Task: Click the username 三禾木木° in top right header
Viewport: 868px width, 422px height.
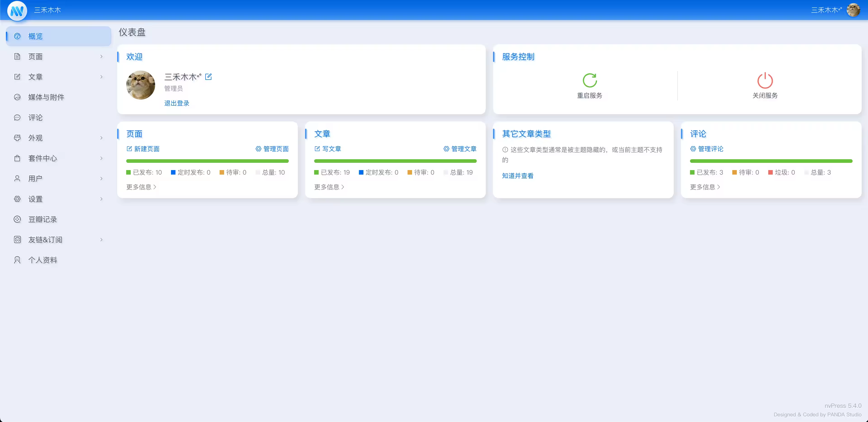Action: tap(827, 10)
